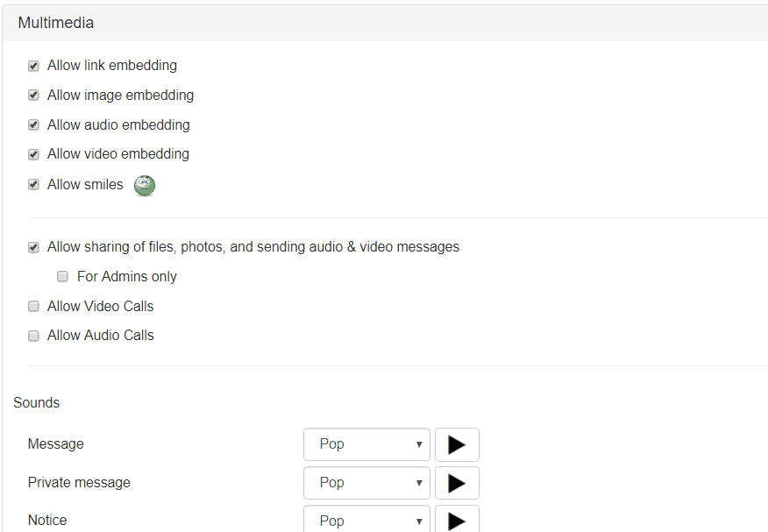Viewport: 768px width, 532px height.
Task: Disable sharing of files and photos checkbox
Action: pyautogui.click(x=33, y=247)
